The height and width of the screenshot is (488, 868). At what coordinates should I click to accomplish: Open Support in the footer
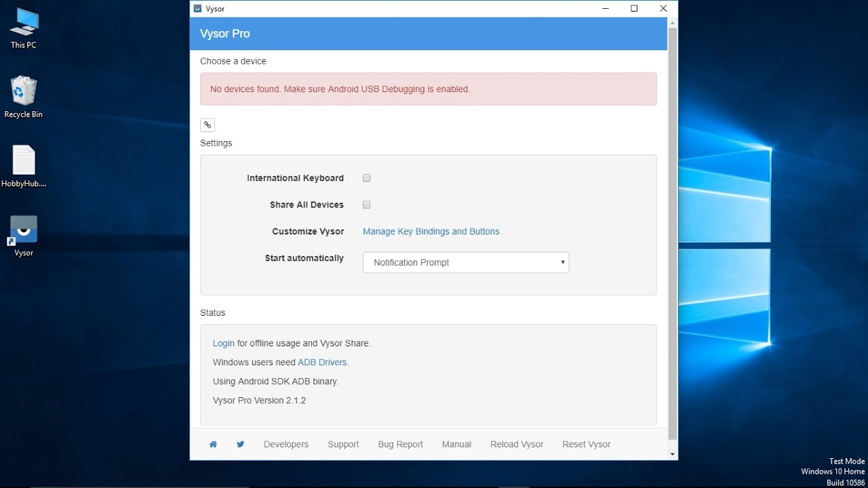[343, 445]
